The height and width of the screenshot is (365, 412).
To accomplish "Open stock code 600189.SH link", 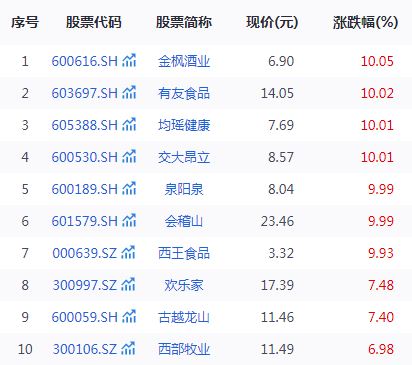I will 85,189.
